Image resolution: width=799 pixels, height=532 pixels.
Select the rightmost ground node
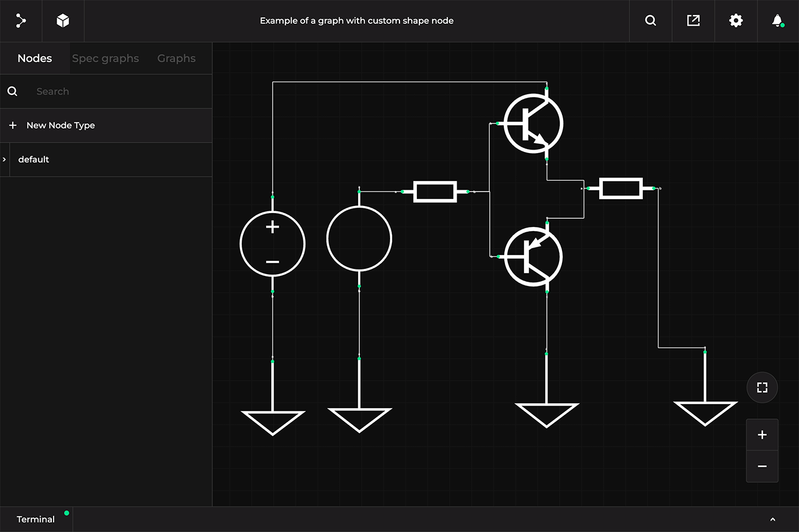pos(705,388)
